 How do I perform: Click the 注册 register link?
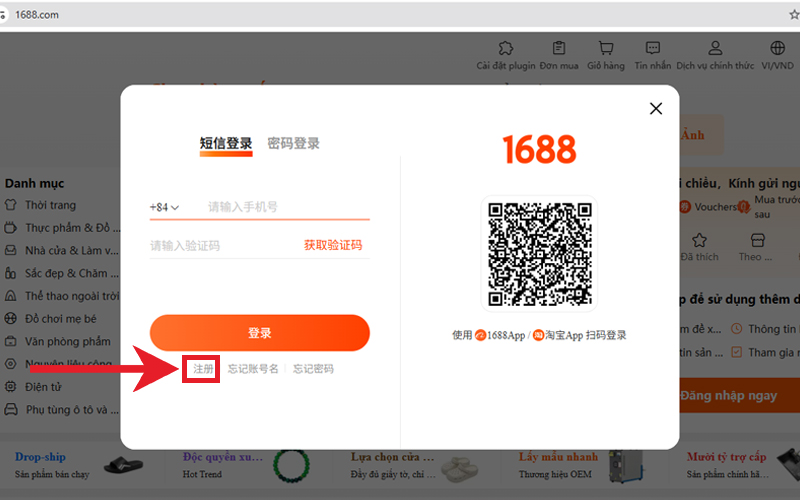coord(203,369)
